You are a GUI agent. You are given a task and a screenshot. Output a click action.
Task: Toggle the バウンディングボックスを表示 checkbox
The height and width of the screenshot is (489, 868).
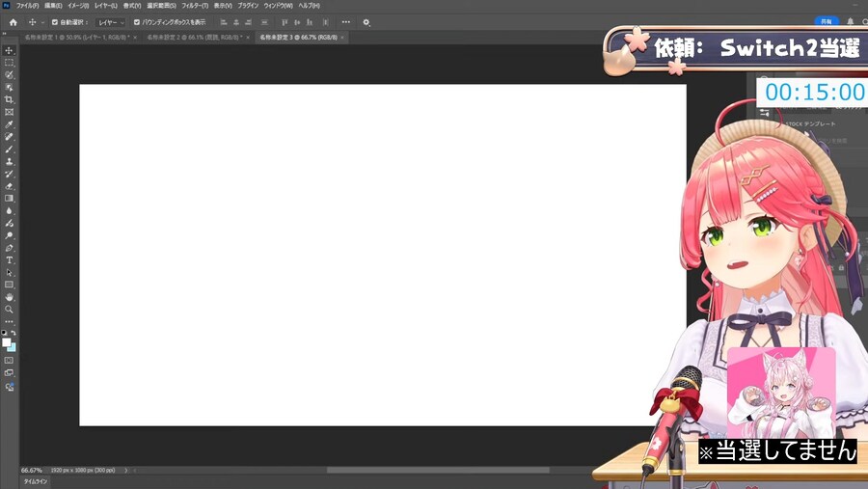(x=137, y=23)
